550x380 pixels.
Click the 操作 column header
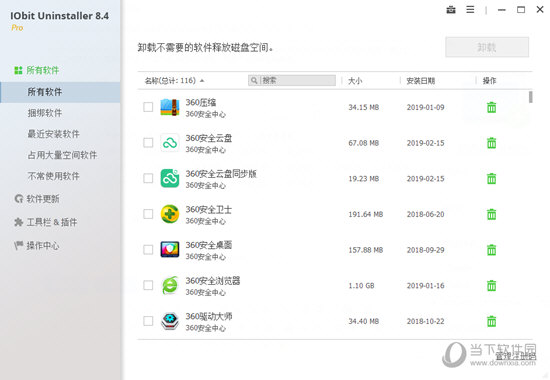(489, 81)
